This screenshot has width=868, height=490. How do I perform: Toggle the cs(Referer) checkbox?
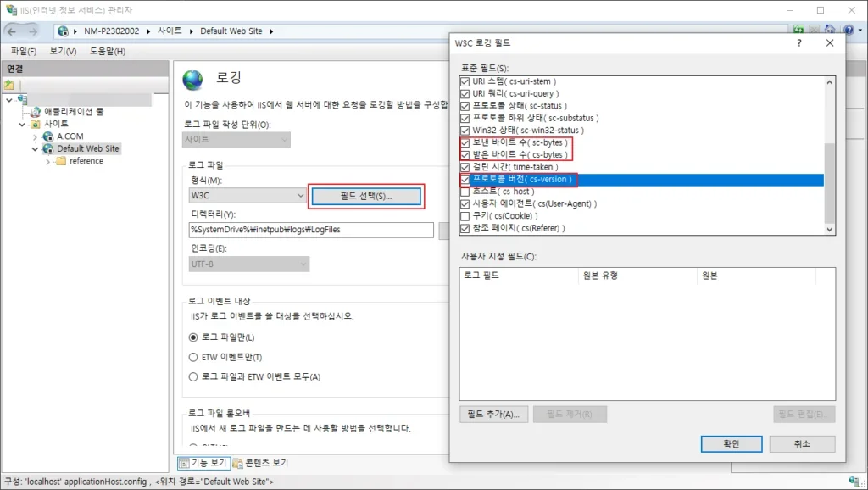pyautogui.click(x=465, y=228)
